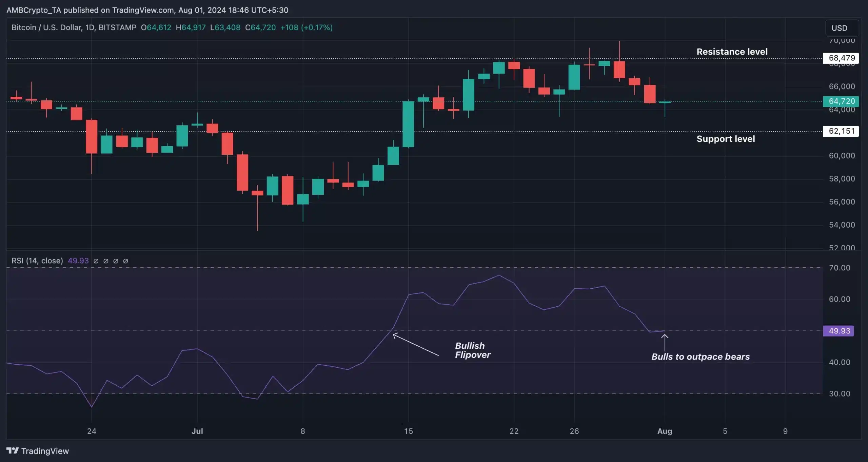Image resolution: width=868 pixels, height=462 pixels.
Task: Click the 5 date label on time axis
Action: pos(725,431)
